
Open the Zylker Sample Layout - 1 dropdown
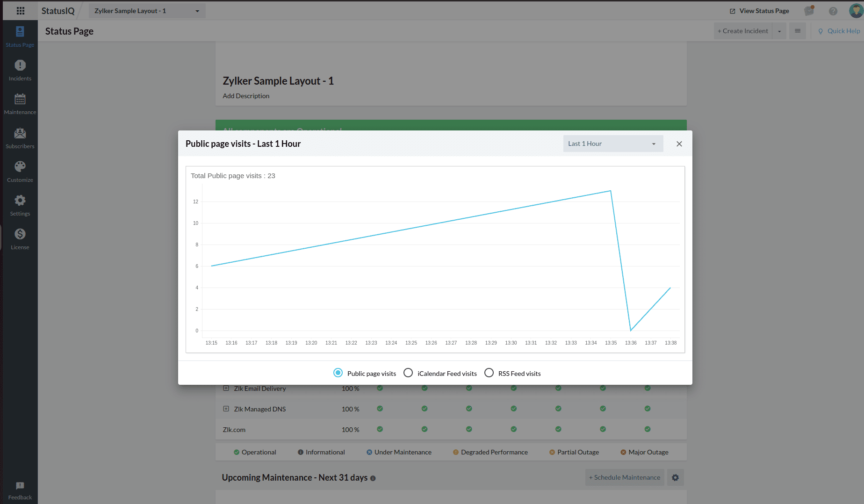[147, 11]
